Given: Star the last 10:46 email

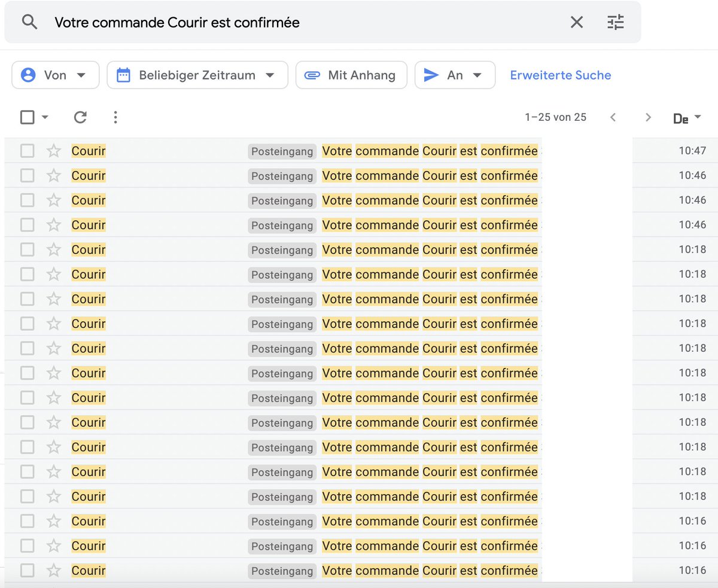Looking at the screenshot, I should pyautogui.click(x=54, y=225).
